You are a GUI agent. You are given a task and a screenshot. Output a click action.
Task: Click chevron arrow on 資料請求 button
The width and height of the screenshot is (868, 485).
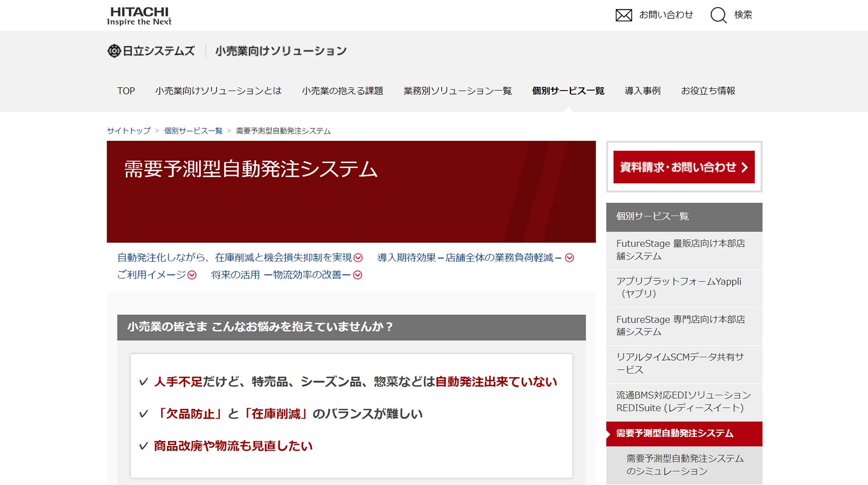[x=745, y=167]
